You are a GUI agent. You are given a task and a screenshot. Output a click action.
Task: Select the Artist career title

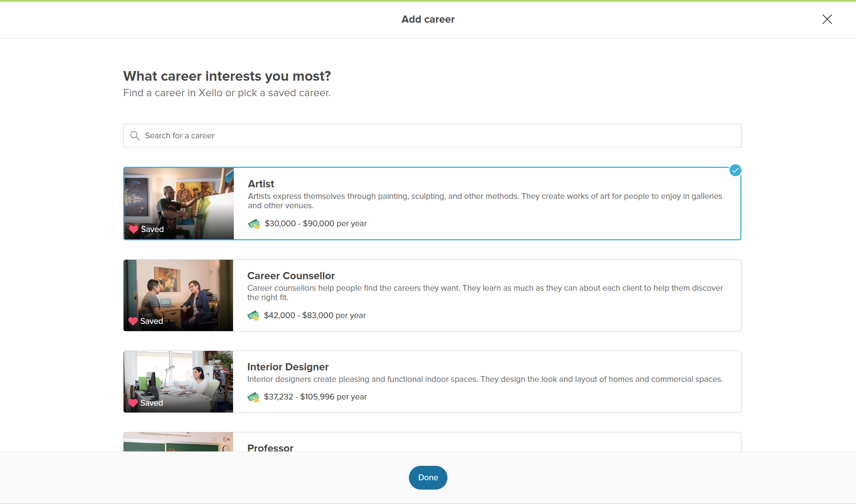(261, 184)
